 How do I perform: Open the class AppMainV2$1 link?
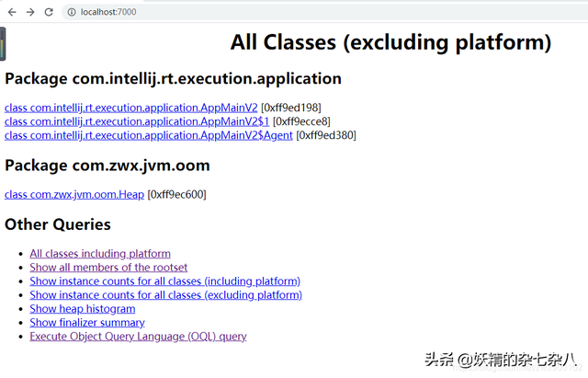click(137, 122)
